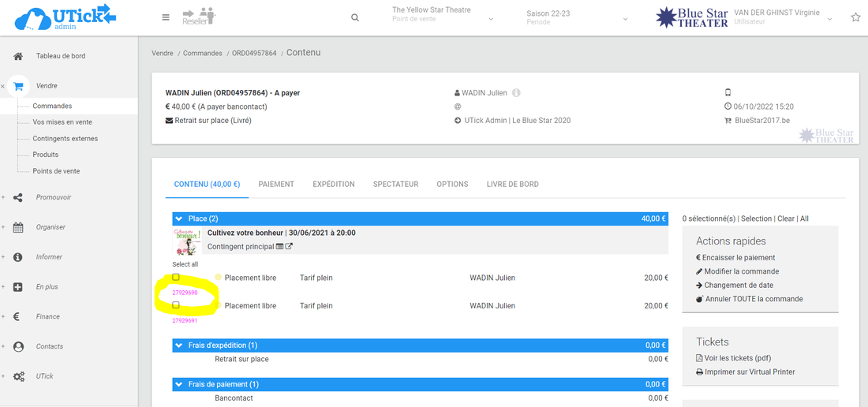Click the Finance euro icon
868x407 pixels.
tap(17, 316)
